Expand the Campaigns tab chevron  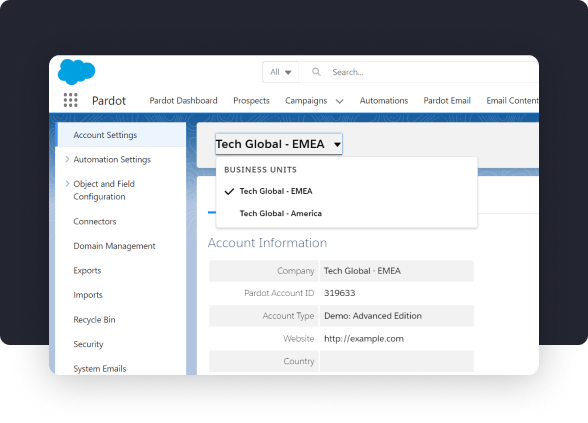pyautogui.click(x=339, y=101)
